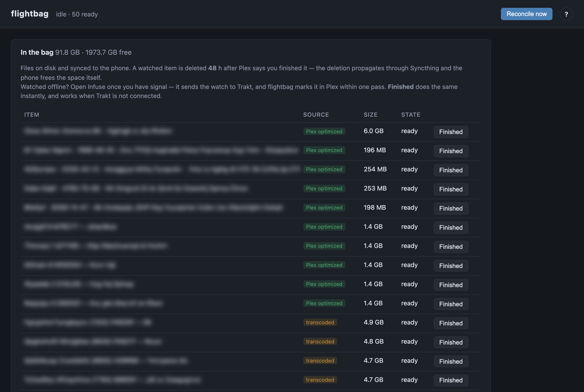Click the 254 MB size value
The height and width of the screenshot is (392, 584).
point(375,169)
